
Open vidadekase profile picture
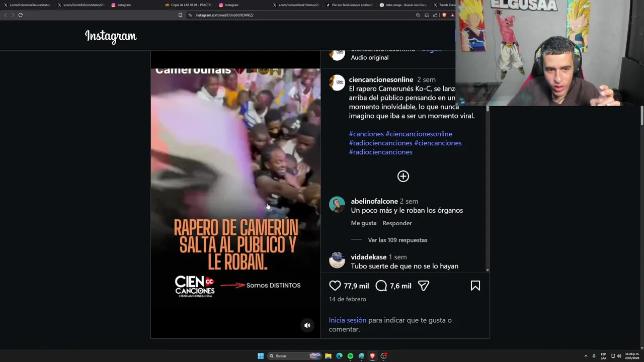(337, 260)
